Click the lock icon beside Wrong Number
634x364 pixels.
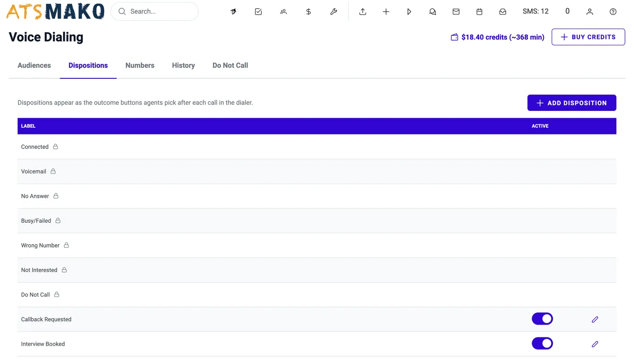pyautogui.click(x=67, y=245)
